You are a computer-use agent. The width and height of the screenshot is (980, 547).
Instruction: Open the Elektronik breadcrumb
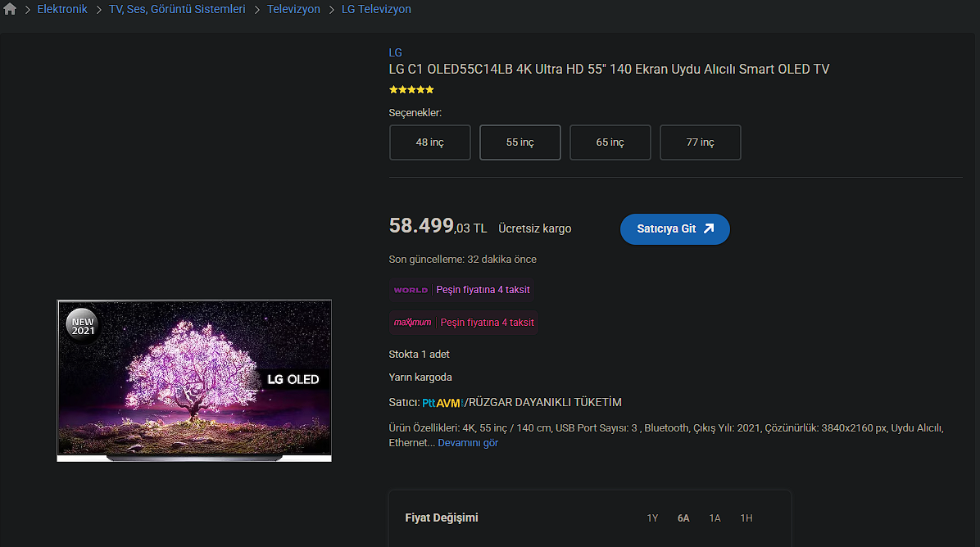tap(62, 9)
